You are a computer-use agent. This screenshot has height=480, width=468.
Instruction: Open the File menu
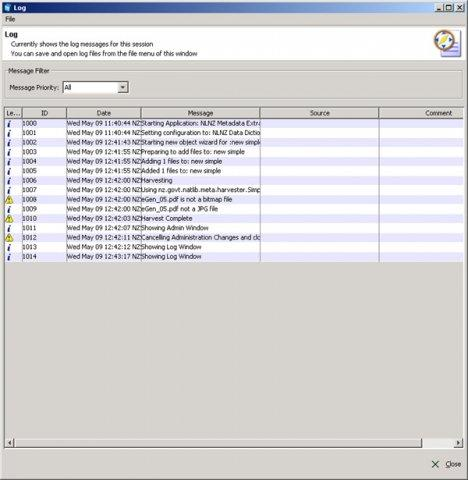(10, 19)
